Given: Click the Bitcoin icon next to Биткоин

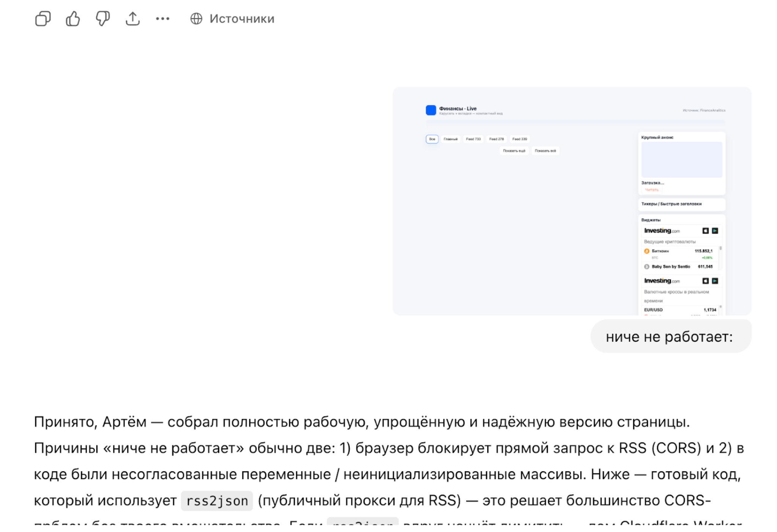Looking at the screenshot, I should (647, 251).
